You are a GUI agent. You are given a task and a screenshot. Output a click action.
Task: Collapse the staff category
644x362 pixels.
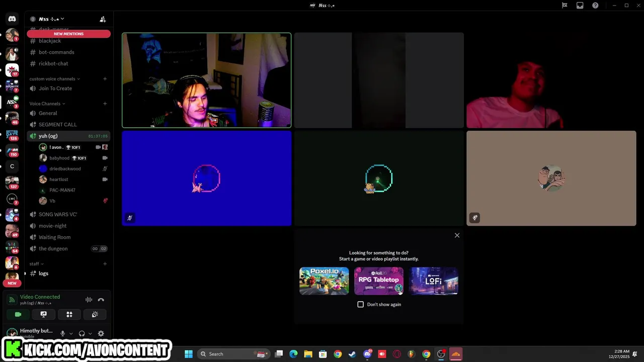[36, 263]
